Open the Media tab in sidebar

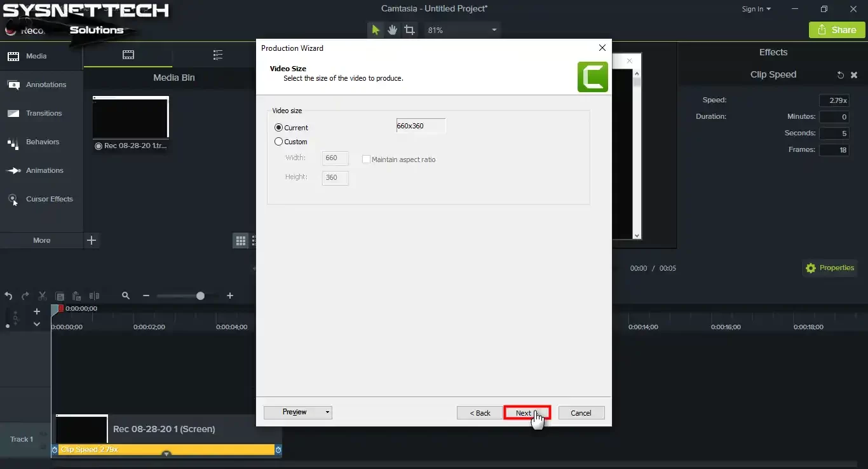41,56
